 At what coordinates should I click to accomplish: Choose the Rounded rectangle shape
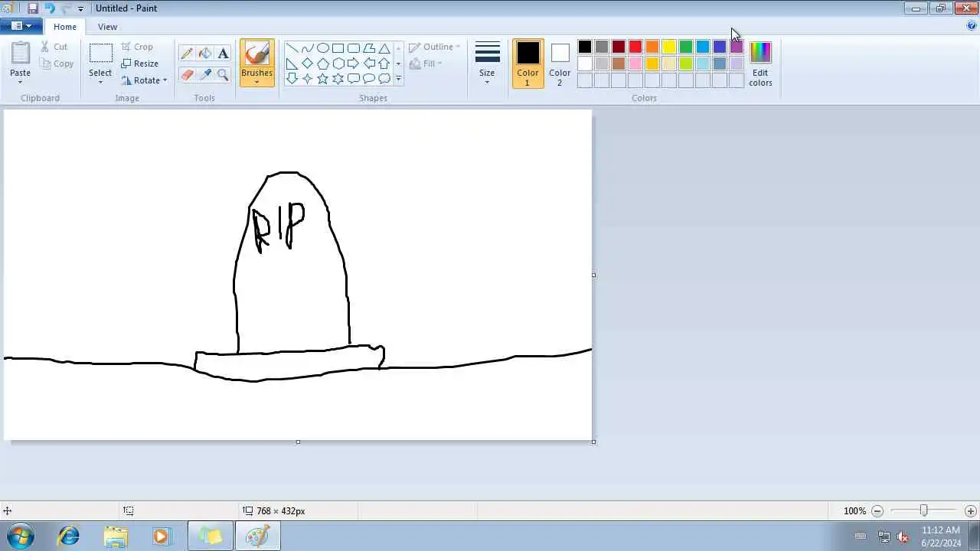click(353, 48)
